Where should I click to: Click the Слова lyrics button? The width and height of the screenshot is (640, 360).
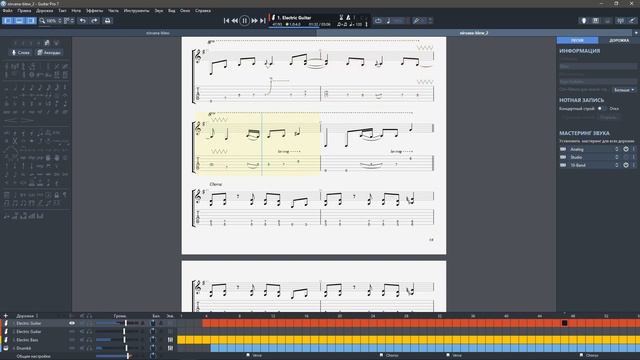(x=20, y=53)
